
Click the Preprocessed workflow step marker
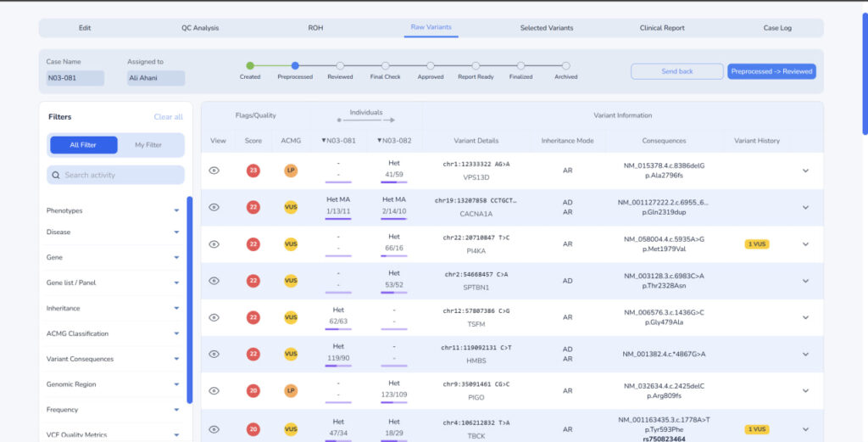295,66
